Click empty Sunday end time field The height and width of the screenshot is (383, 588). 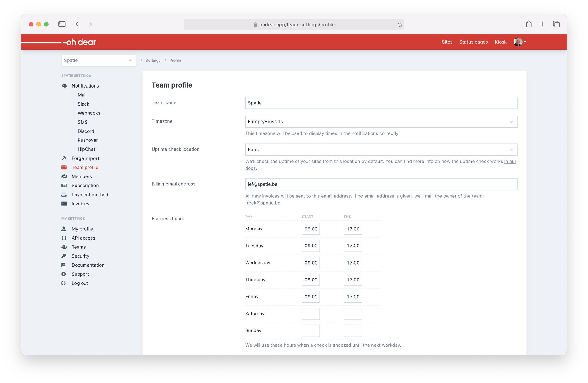(353, 330)
